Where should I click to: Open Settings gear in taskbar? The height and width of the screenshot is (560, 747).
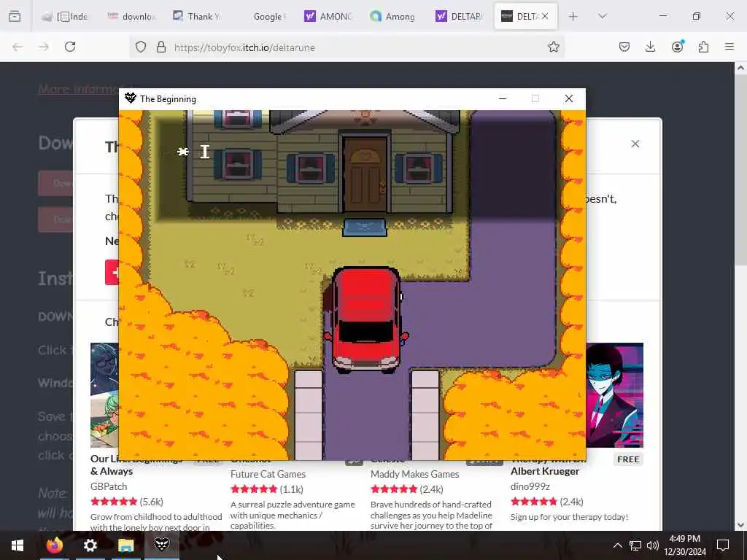tap(90, 545)
